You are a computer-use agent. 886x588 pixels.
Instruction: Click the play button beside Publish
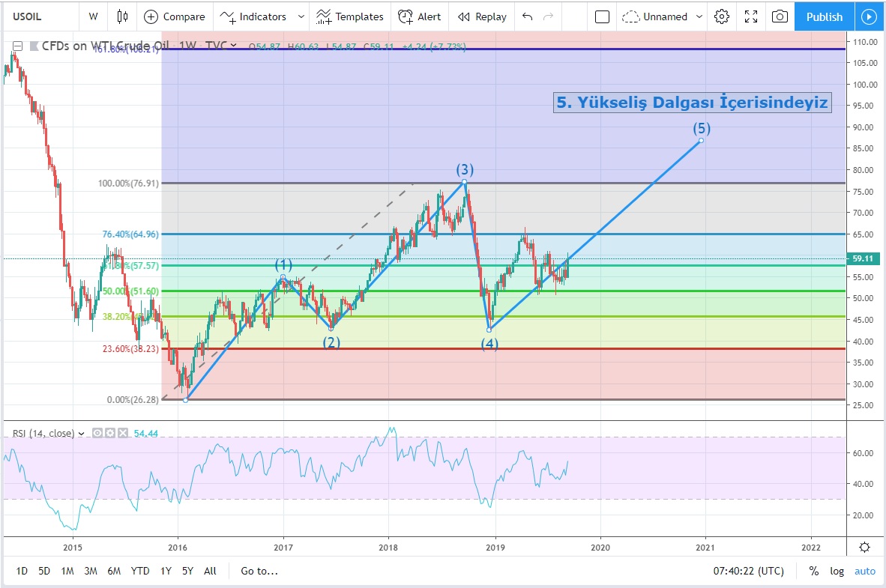[x=869, y=16]
